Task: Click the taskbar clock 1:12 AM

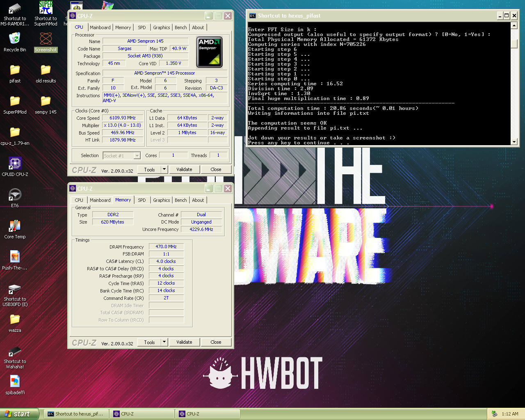Action: (x=510, y=414)
